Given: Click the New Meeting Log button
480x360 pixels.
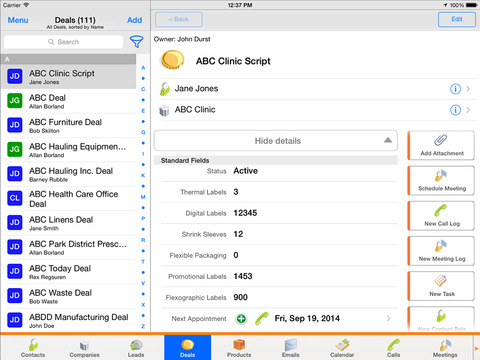Looking at the screenshot, I should (441, 251).
